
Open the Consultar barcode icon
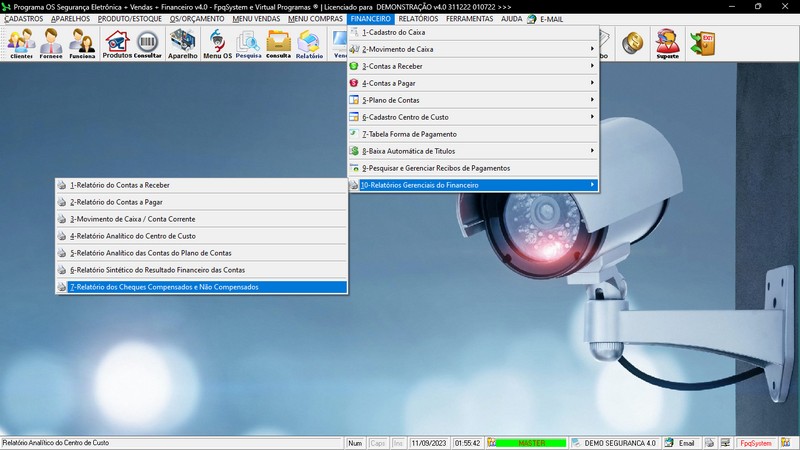[x=148, y=43]
